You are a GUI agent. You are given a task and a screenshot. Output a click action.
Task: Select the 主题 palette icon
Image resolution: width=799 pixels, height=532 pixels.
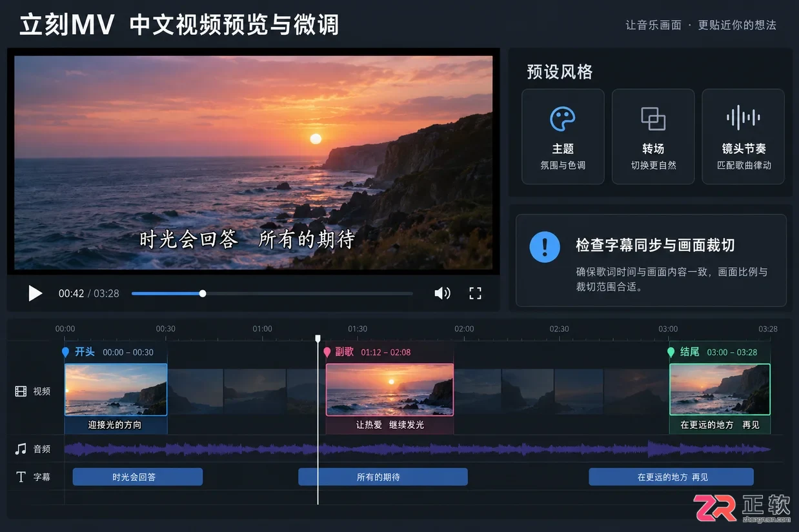563,119
